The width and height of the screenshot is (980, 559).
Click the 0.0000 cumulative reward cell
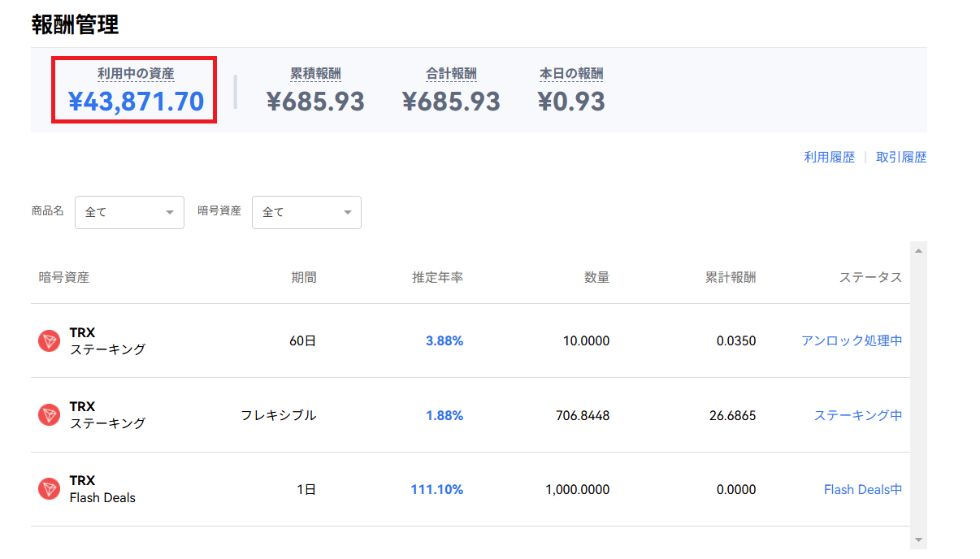[x=736, y=489]
